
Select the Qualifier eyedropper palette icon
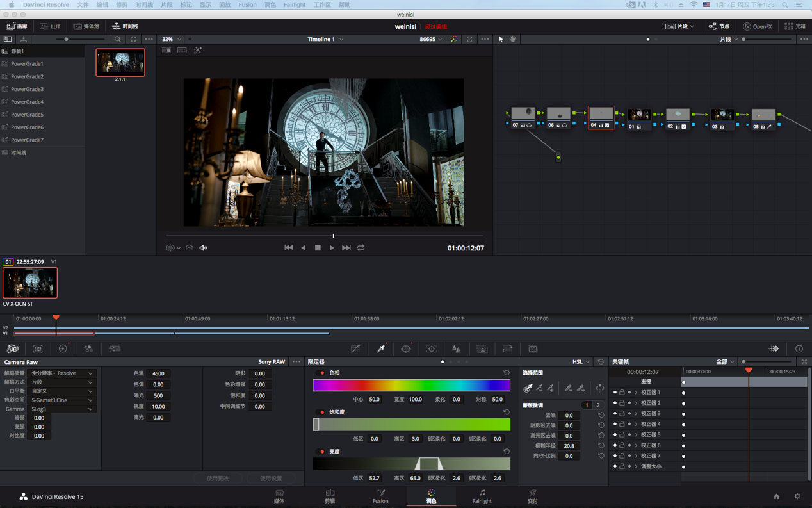[x=381, y=349]
